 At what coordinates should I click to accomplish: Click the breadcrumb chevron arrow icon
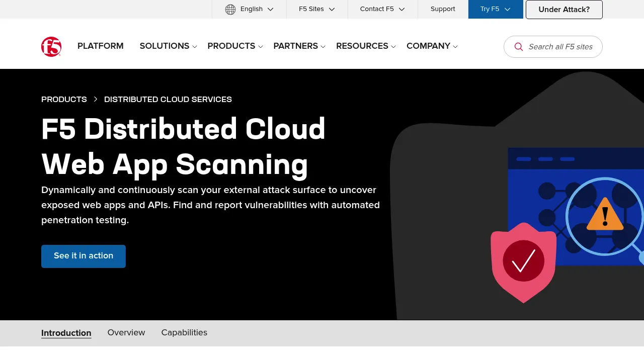point(96,99)
